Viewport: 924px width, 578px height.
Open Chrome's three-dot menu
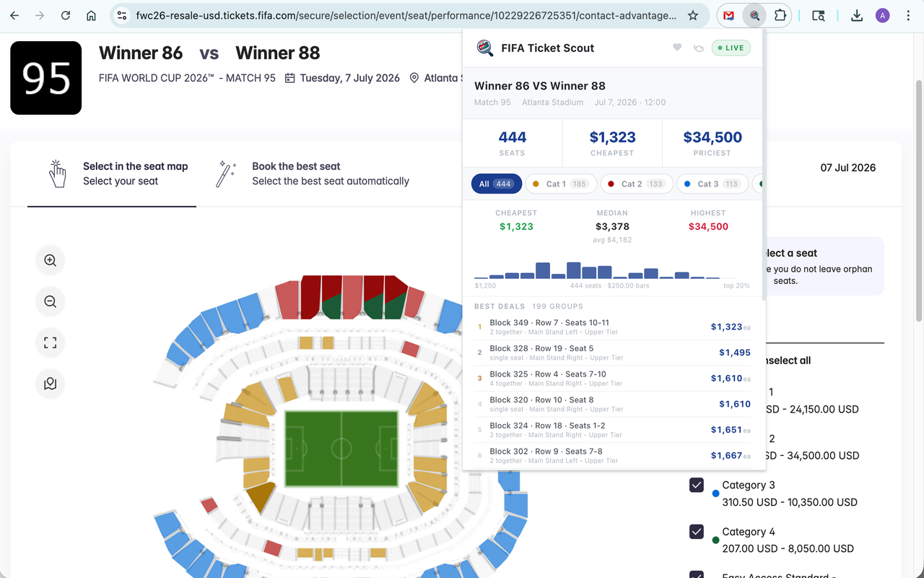(x=907, y=14)
